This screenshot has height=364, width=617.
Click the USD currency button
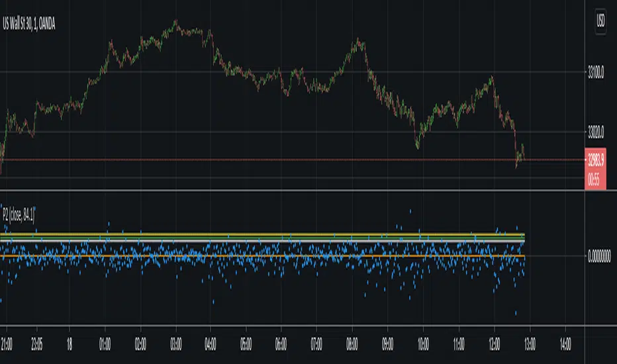pyautogui.click(x=600, y=21)
